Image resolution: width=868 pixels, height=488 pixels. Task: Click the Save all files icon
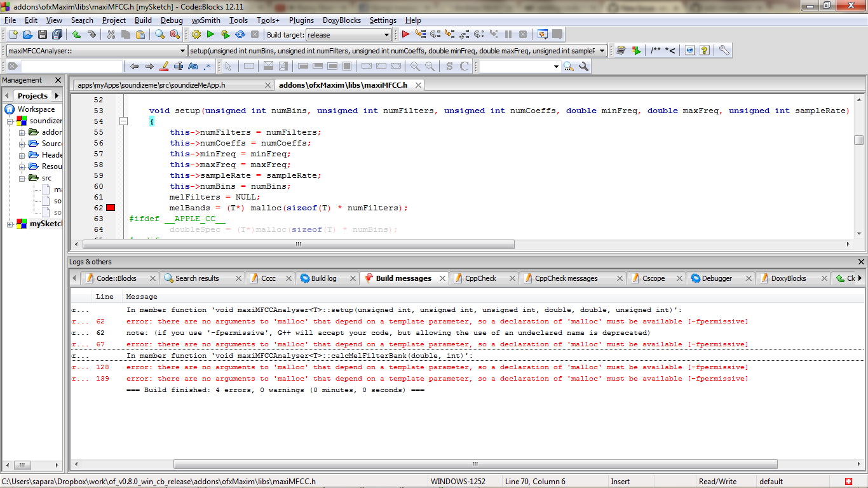(58, 34)
